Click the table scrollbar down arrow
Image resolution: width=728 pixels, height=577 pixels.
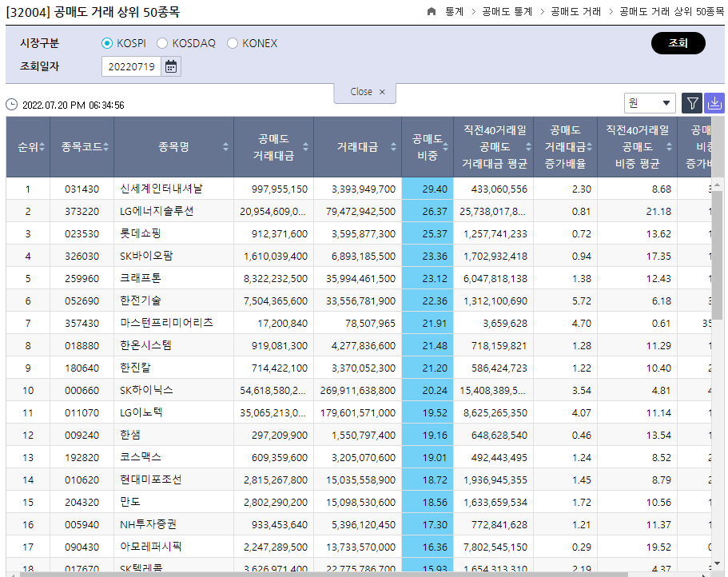(x=718, y=563)
